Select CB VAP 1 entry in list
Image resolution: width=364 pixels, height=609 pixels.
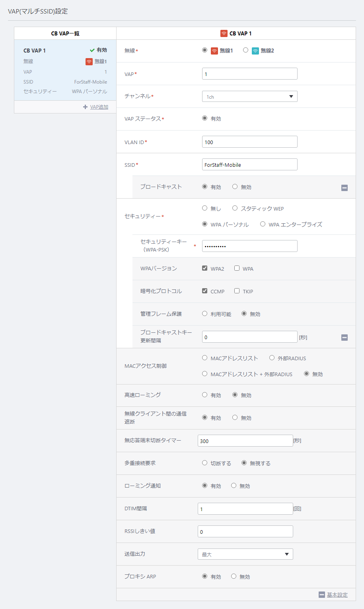click(65, 70)
